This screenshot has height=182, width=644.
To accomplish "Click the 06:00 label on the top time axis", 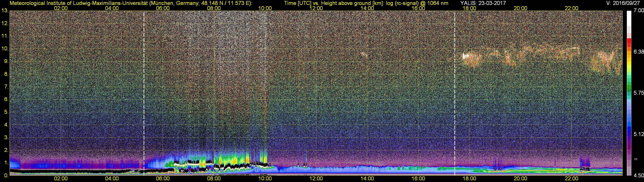I will click(x=163, y=8).
